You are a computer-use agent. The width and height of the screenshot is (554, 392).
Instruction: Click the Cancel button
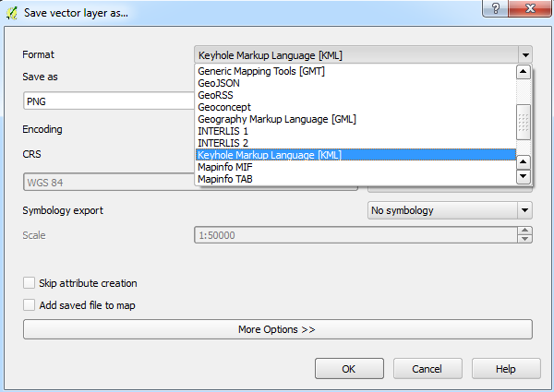coord(428,369)
